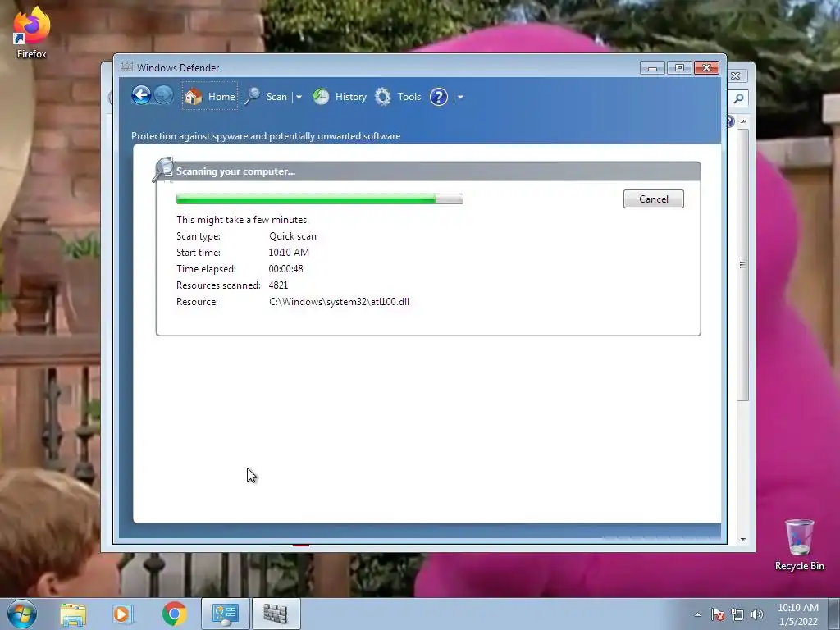Viewport: 840px width, 630px height.
Task: Close the background window behind Defender
Action: [x=736, y=76]
